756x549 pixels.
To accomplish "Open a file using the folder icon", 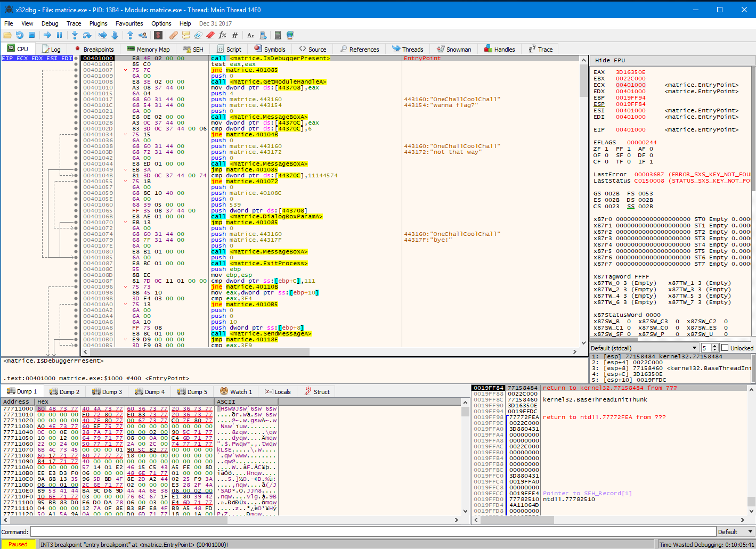I will tap(7, 35).
